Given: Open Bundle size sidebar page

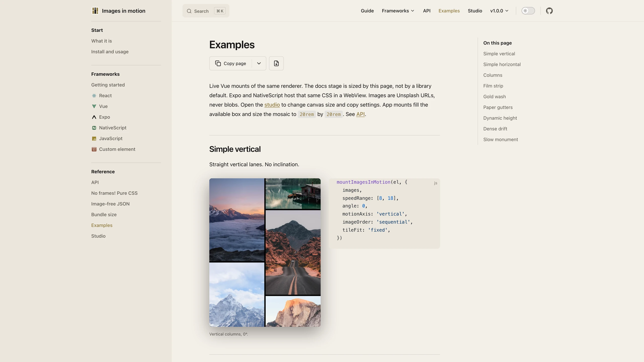Looking at the screenshot, I should pos(104,215).
